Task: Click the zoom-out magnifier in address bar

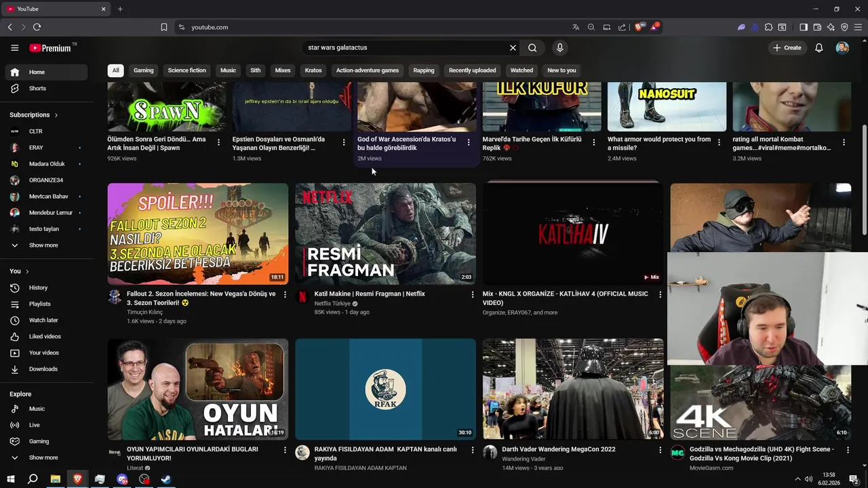Action: tap(591, 27)
